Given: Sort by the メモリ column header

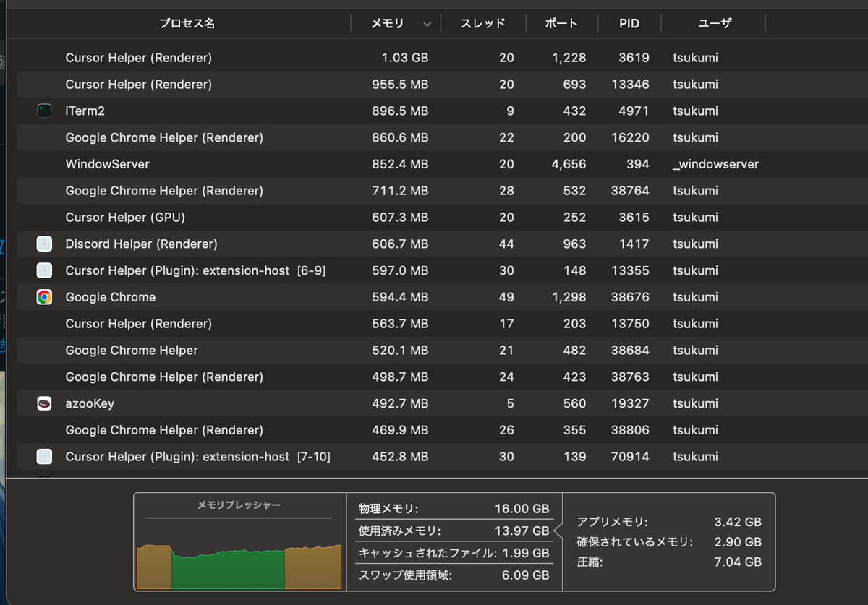Looking at the screenshot, I should (387, 23).
